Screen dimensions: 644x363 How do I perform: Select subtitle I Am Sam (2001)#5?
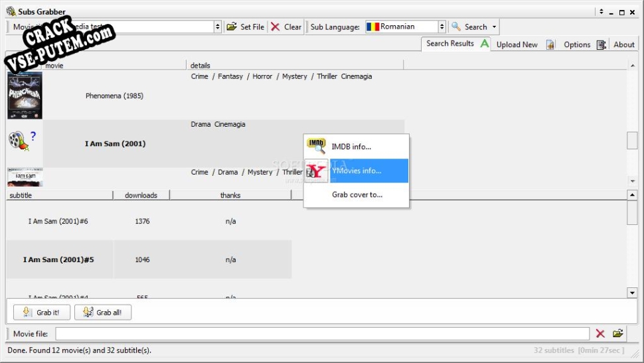tap(58, 259)
